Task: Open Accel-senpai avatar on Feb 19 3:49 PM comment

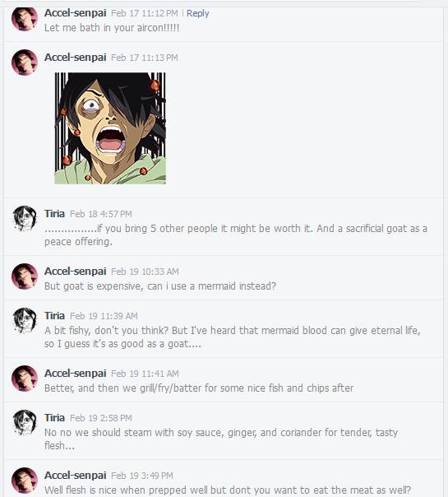Action: point(25,481)
